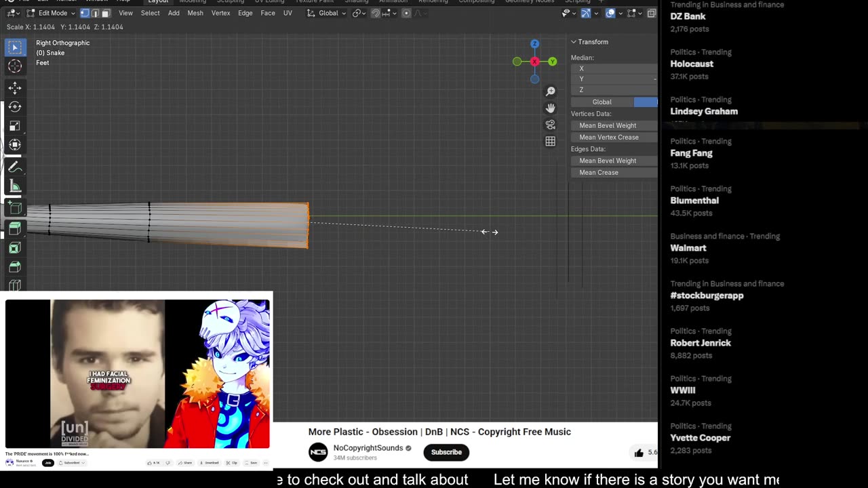868x488 pixels.
Task: Choose the Bevel tool
Action: coord(15,266)
